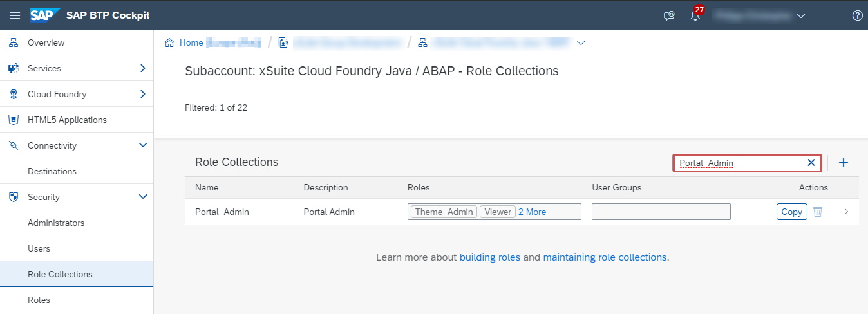Open the subaccount breadcrumb dropdown
The height and width of the screenshot is (314, 868).
click(x=581, y=43)
